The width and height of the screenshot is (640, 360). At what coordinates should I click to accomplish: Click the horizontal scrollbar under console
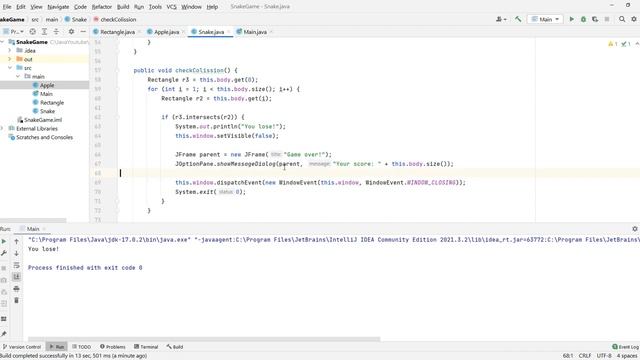(x=204, y=339)
